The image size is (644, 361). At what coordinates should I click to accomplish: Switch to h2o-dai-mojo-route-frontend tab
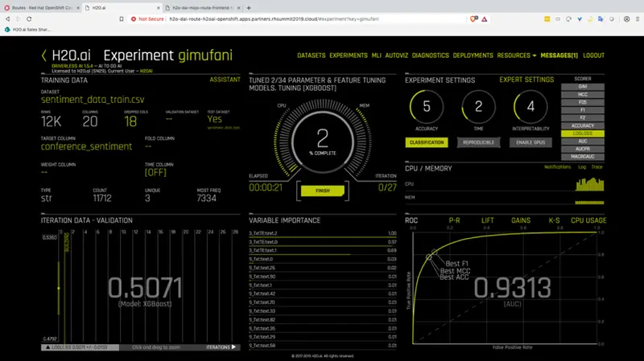(203, 8)
